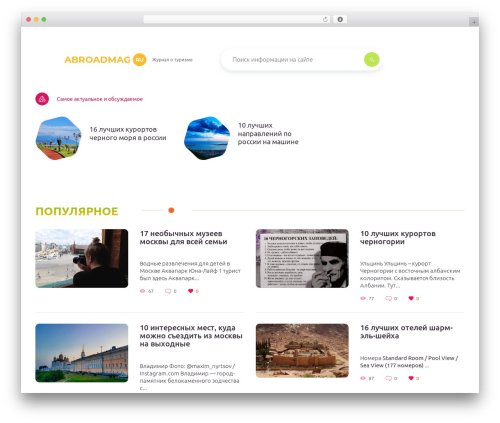Click Moscow museums photographer thumbnail
500x423 pixels.
click(82, 258)
